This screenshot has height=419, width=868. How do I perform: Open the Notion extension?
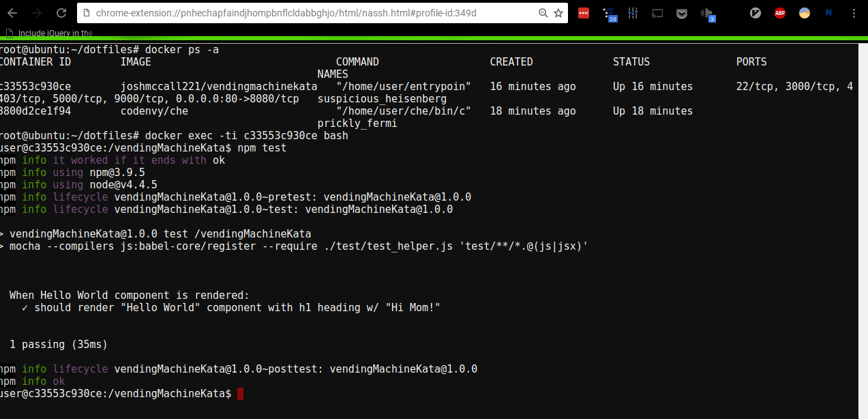coord(828,13)
